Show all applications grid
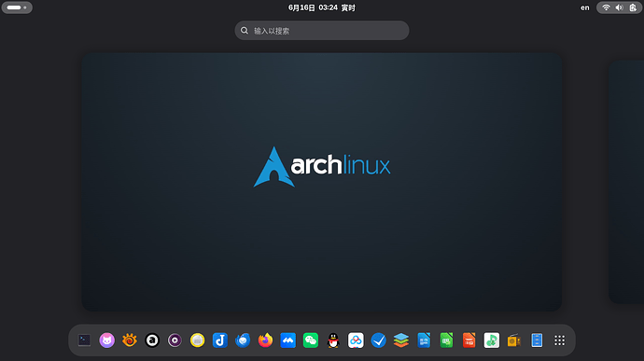Screen dimensions: 644x361 click(559, 340)
